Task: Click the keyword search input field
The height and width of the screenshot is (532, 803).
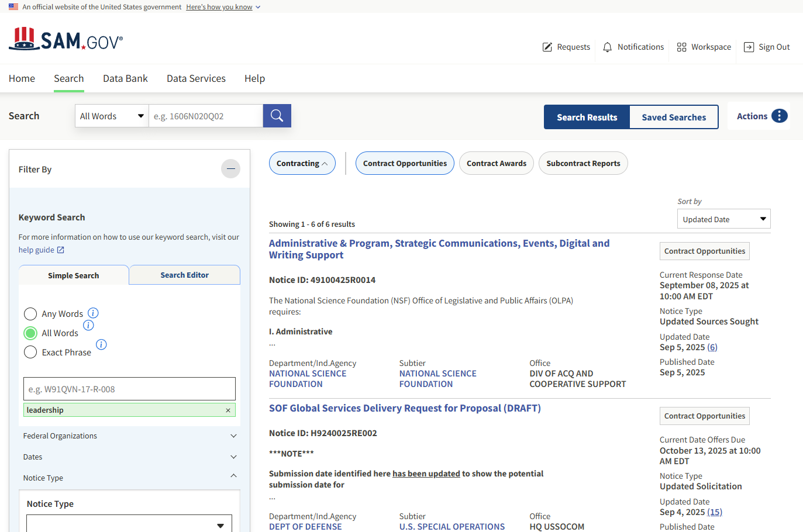Action: [x=129, y=389]
